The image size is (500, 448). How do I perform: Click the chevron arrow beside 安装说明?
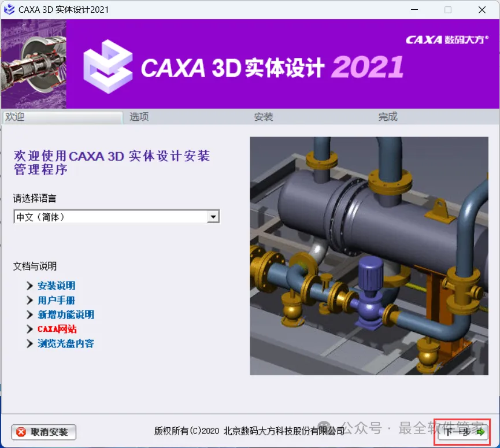click(29, 286)
